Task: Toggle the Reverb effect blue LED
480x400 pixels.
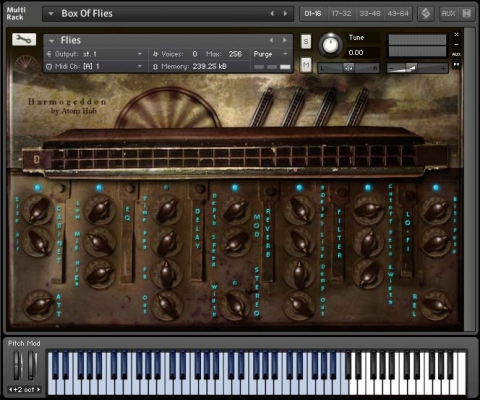Action: 299,188
